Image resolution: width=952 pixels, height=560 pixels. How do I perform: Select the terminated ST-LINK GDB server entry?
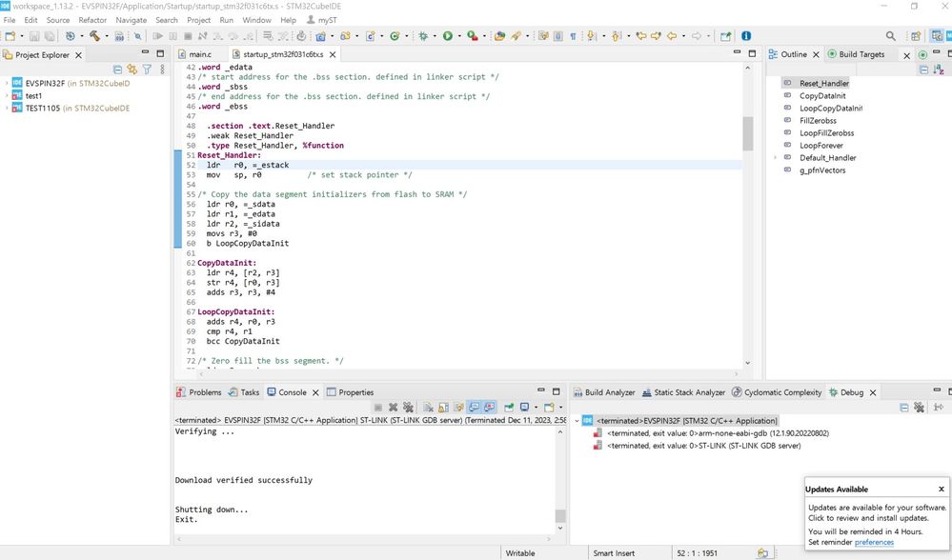(x=703, y=446)
